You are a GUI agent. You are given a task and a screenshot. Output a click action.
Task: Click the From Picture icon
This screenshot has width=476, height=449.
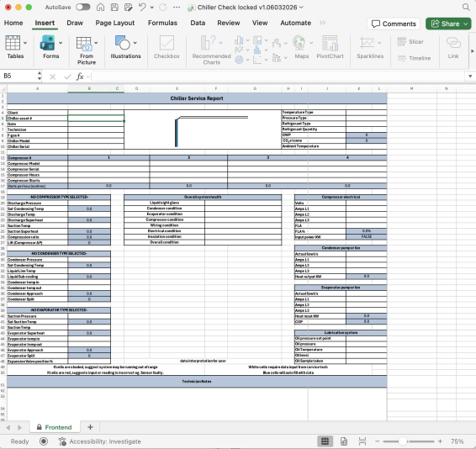tap(84, 44)
